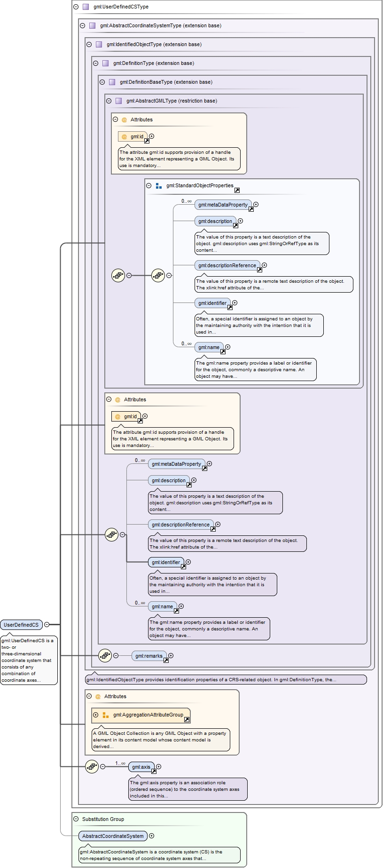Image resolution: width=383 pixels, height=868 pixels.
Task: Collapse the gml:UserDefinedCSType header
Action: click(76, 7)
